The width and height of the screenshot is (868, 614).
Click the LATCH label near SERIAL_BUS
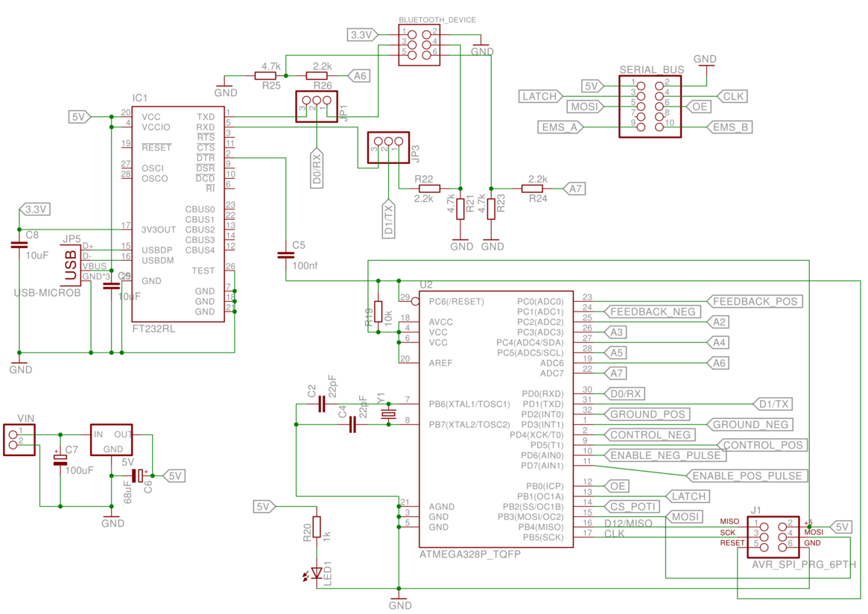pyautogui.click(x=541, y=96)
